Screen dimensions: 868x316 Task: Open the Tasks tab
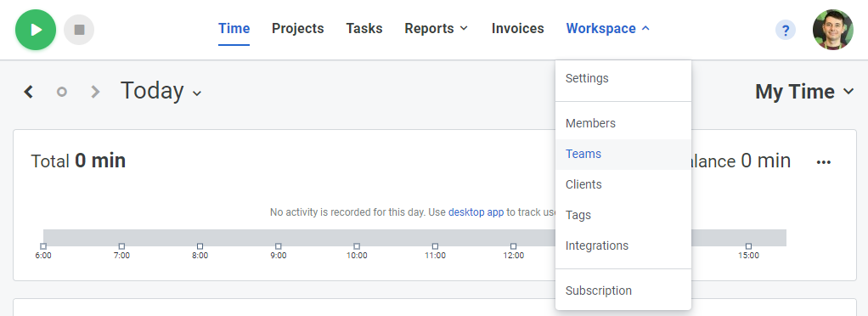(x=364, y=29)
